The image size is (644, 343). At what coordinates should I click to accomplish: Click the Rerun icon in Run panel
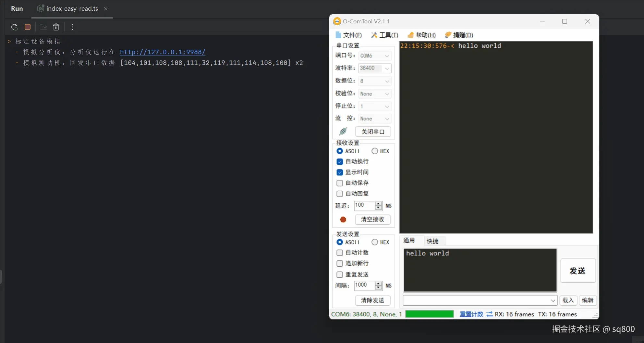pos(14,27)
